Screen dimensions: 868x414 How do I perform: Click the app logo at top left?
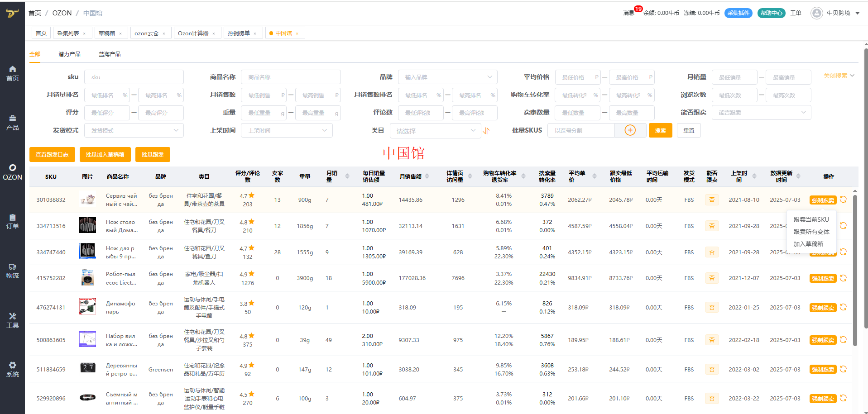[x=12, y=13]
